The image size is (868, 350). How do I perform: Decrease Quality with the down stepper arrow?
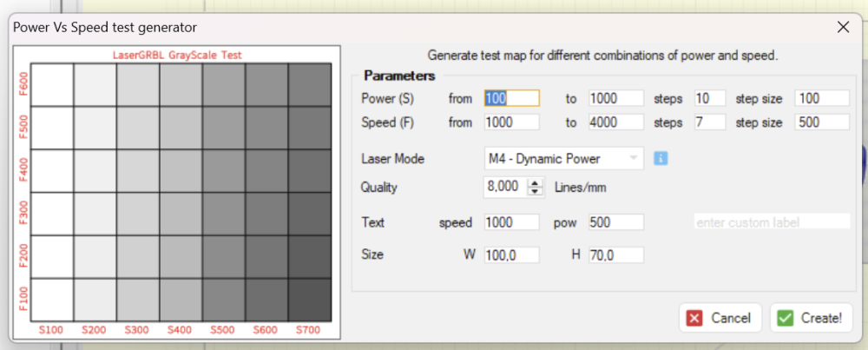(x=535, y=192)
